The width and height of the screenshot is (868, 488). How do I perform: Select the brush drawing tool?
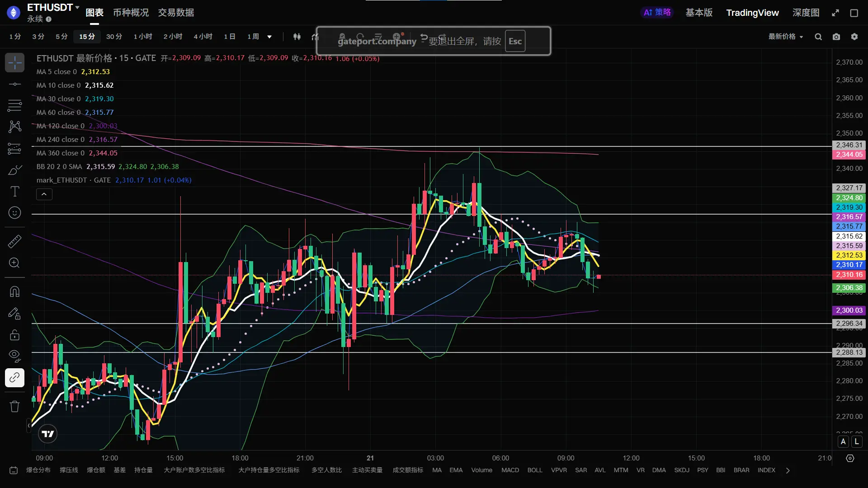coord(14,170)
